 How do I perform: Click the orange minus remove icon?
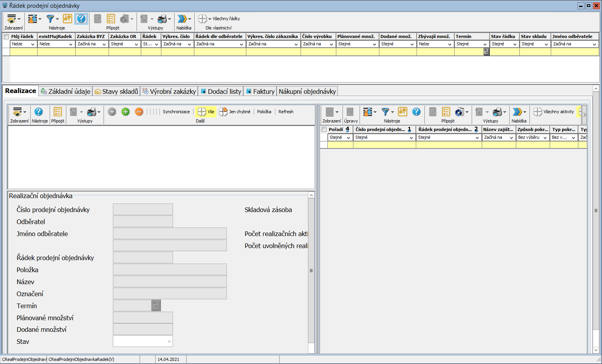click(x=139, y=112)
